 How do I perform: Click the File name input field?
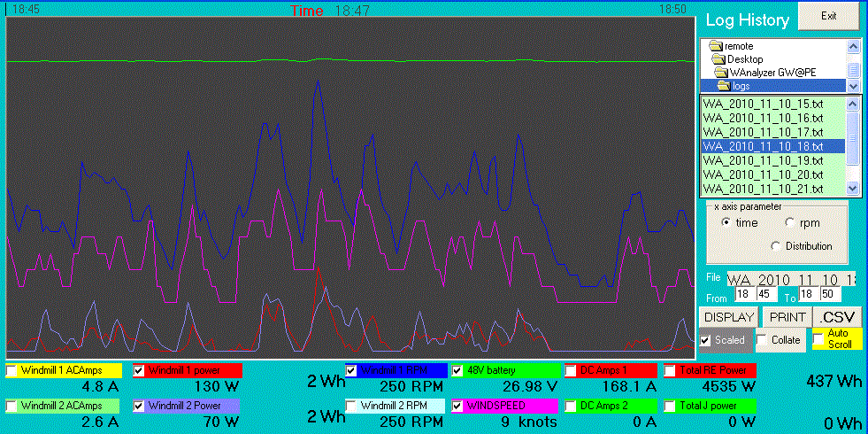coord(790,279)
